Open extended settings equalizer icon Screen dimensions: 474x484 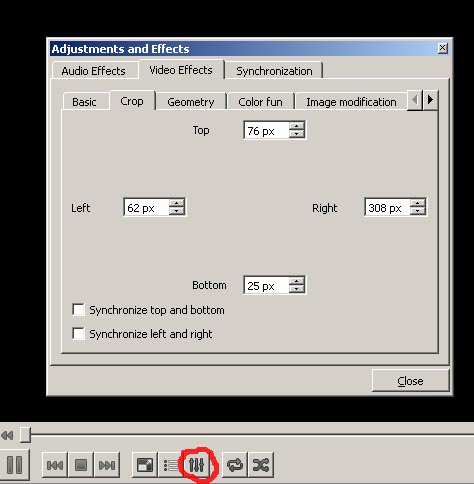(x=197, y=465)
